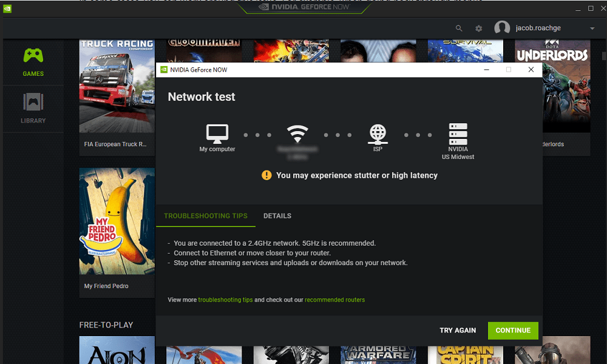Screen dimensions: 607x364
Task: Click the US Midwest server label
Action: tap(458, 157)
